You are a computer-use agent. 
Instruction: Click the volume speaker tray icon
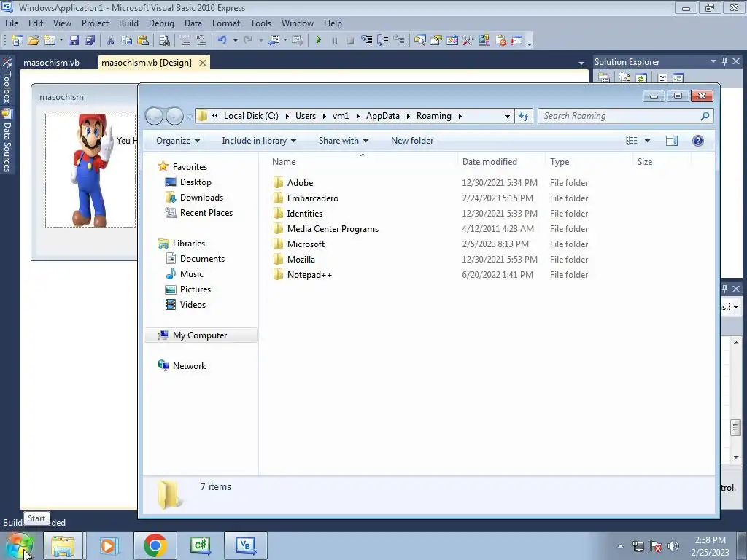[673, 545]
